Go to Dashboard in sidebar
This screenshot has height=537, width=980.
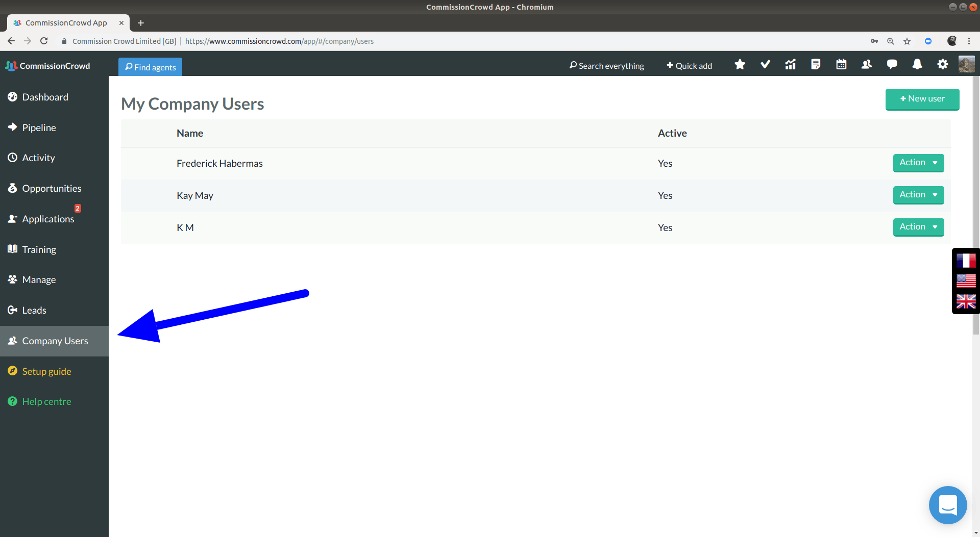45,97
